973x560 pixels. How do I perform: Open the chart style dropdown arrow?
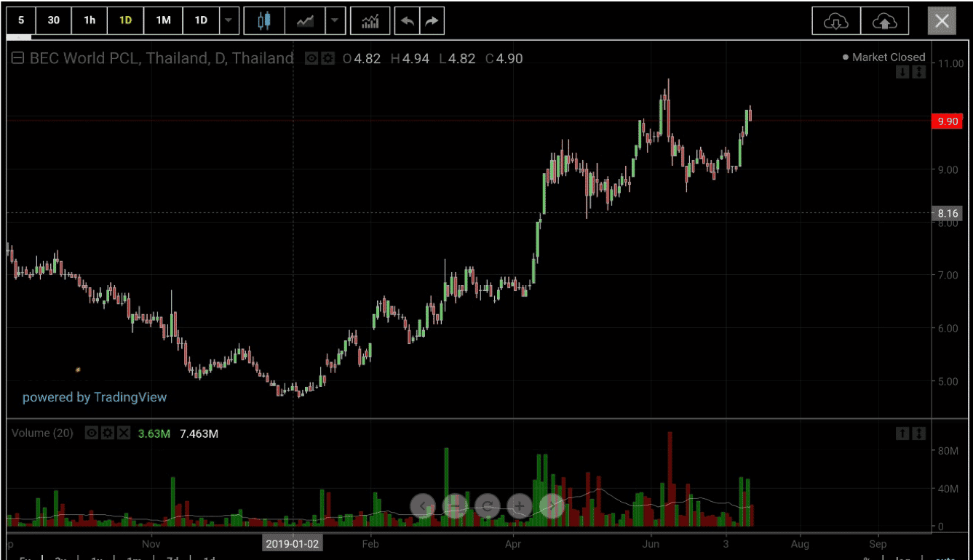pyautogui.click(x=335, y=20)
